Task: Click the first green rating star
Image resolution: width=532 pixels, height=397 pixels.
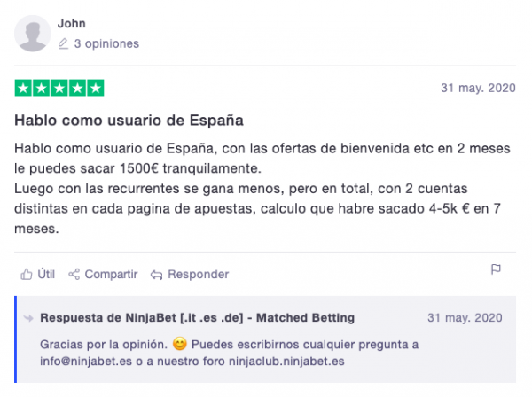Action: (23, 88)
